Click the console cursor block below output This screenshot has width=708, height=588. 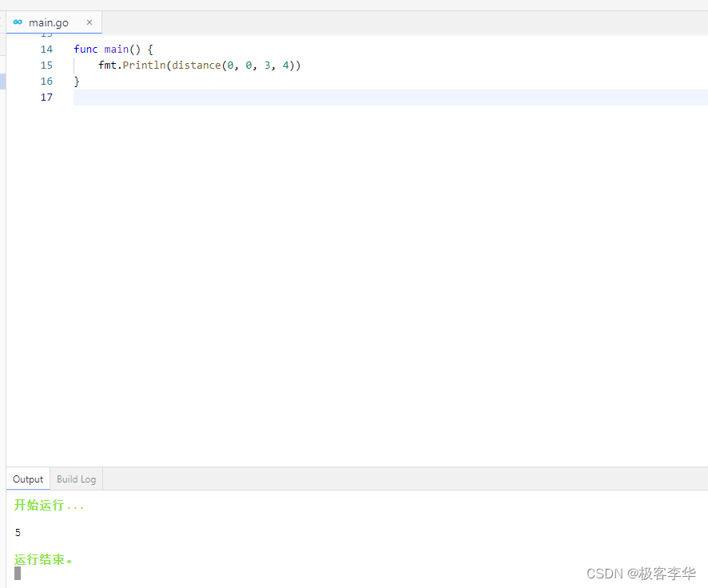coord(18,574)
